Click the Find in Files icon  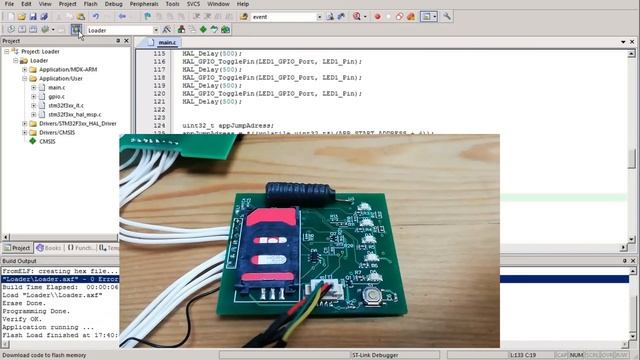click(x=244, y=17)
